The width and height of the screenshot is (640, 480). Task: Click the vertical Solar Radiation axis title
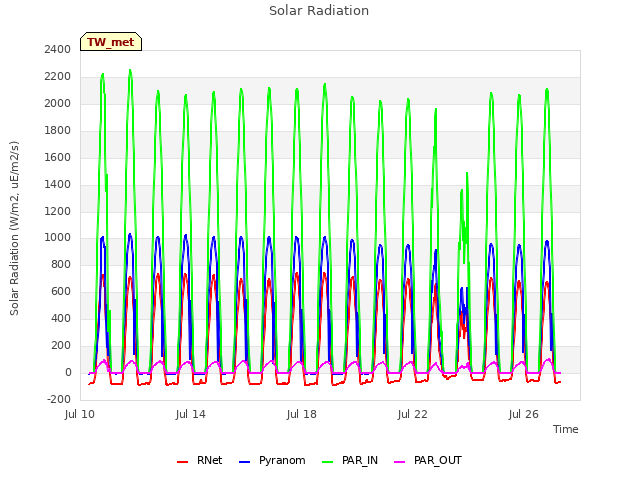[x=14, y=229]
